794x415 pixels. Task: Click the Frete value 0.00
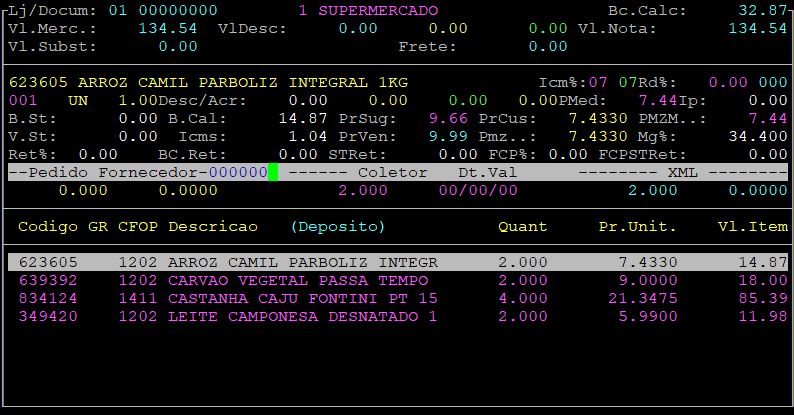[548, 47]
